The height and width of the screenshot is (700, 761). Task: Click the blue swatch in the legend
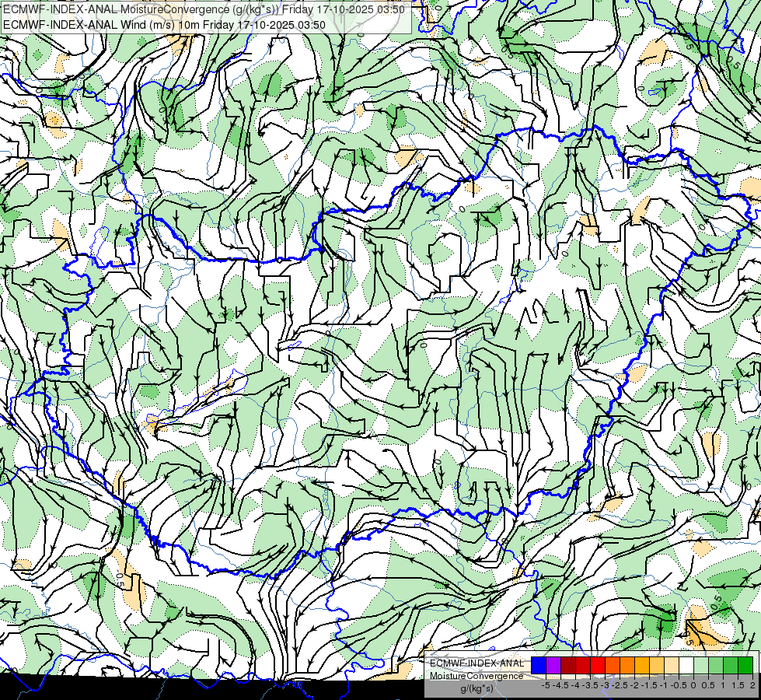[x=538, y=665]
